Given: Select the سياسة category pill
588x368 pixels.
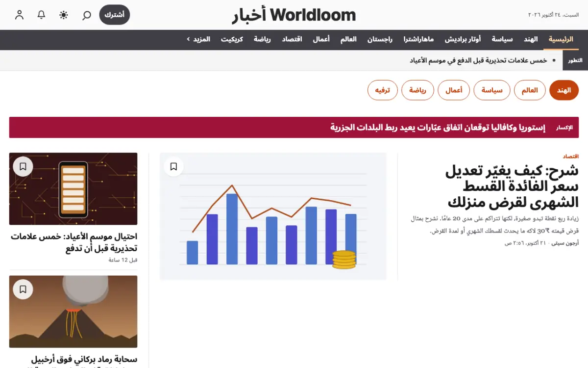Looking at the screenshot, I should pos(492,90).
